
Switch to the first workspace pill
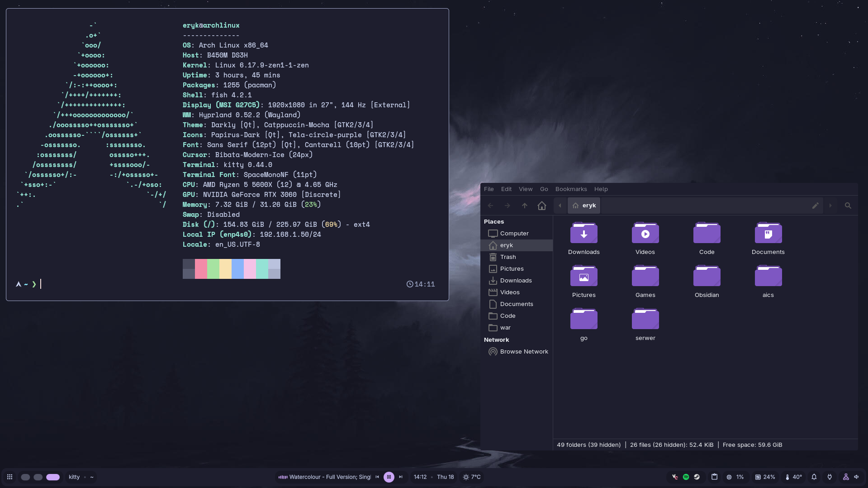25,477
